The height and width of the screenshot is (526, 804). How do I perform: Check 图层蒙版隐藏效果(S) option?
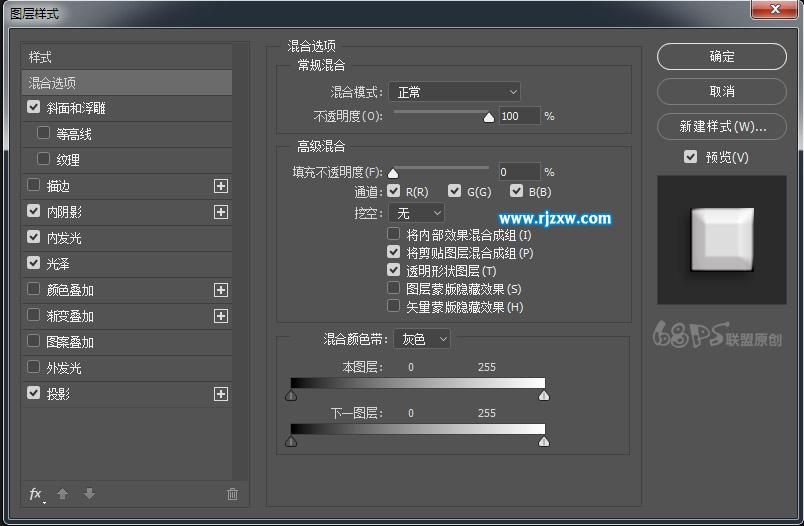393,288
